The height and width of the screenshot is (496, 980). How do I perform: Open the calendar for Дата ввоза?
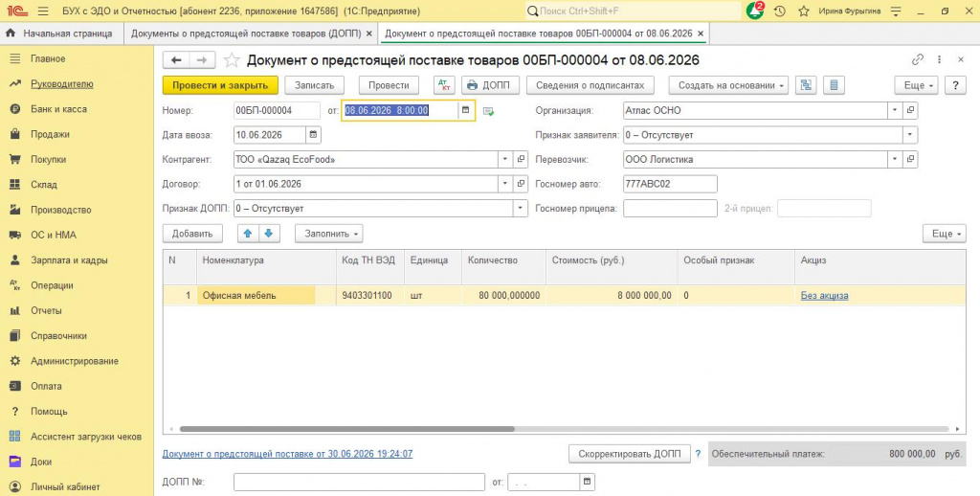[313, 134]
